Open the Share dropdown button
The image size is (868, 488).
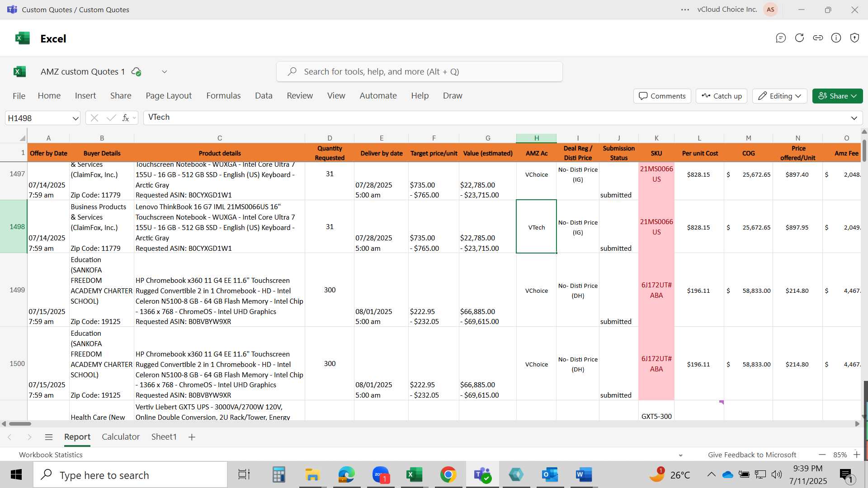[x=837, y=96]
